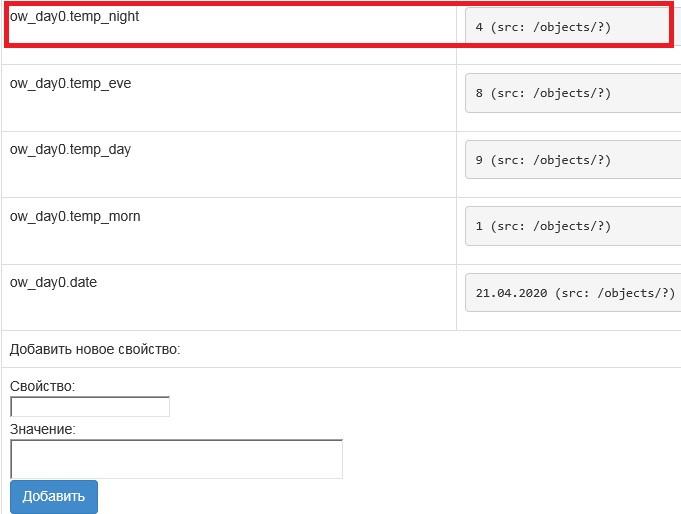681x514 pixels.
Task: Select the temp_night value field showing 4
Action: [566, 27]
